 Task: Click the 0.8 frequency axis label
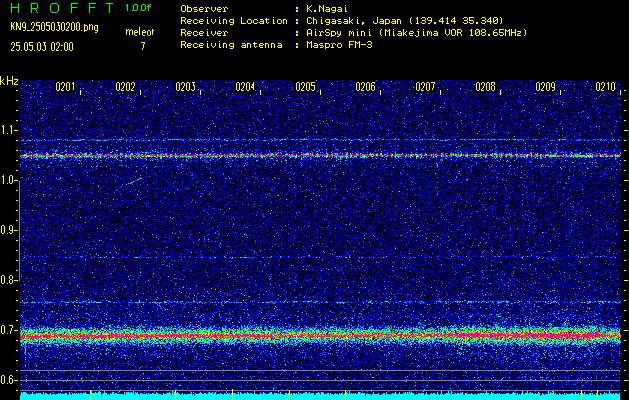[8, 280]
